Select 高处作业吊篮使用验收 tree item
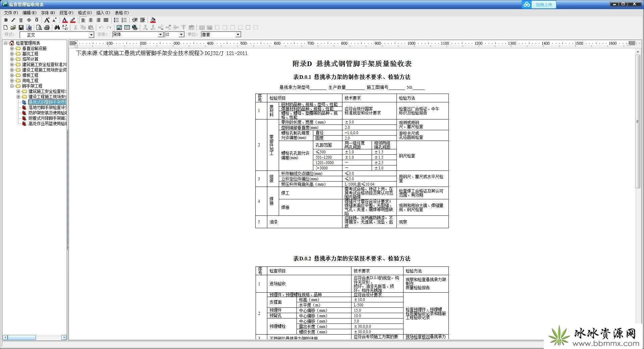This screenshot has height=349, width=644. click(x=47, y=123)
